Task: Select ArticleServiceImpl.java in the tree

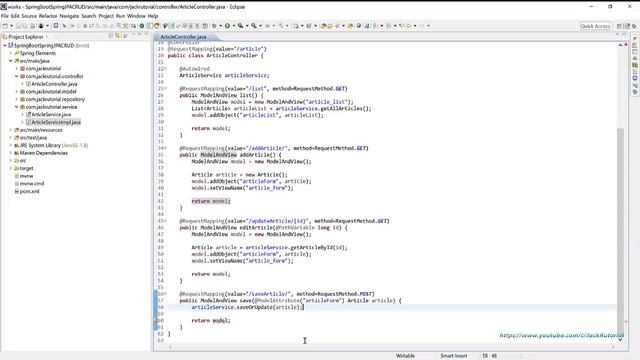Action: pos(56,122)
